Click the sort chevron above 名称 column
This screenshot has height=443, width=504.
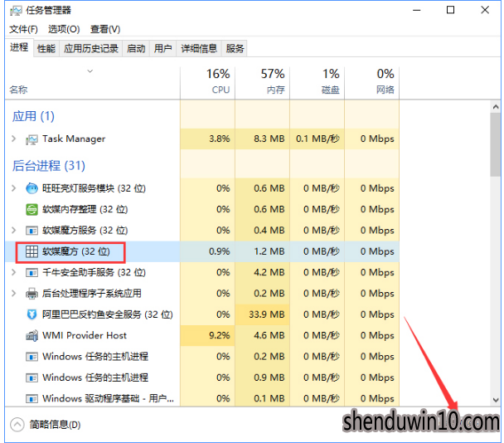coord(90,71)
